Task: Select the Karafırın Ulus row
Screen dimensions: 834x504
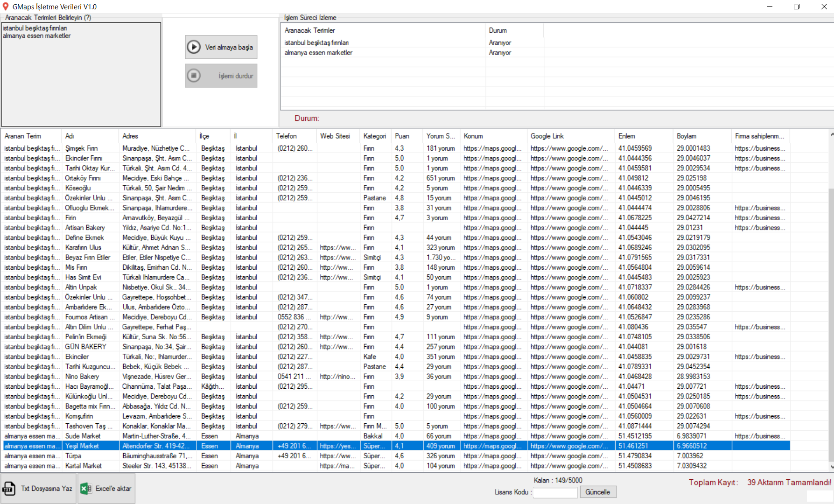Action: tap(396, 248)
